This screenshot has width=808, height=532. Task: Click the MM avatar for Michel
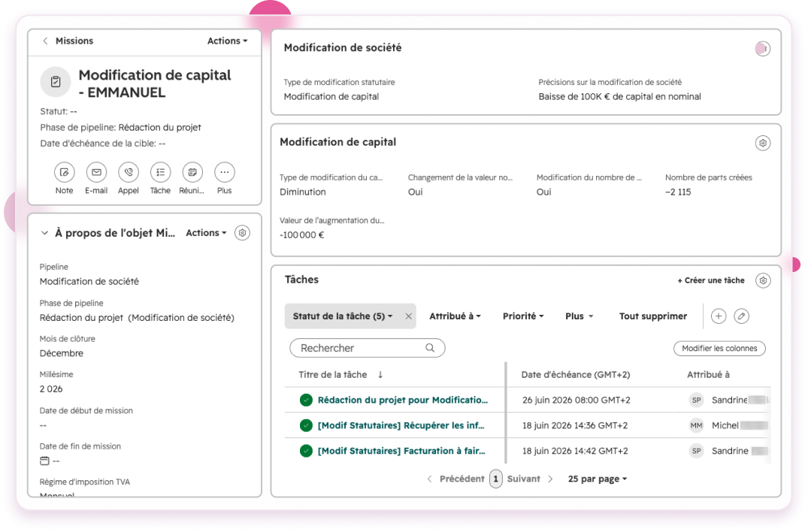pyautogui.click(x=696, y=425)
